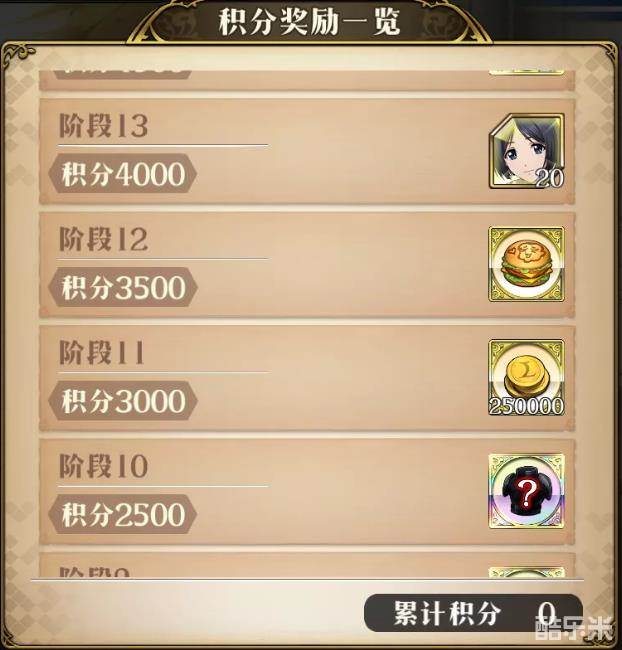Select the 阶段12 stage label
This screenshot has width=622, height=650.
104,239
